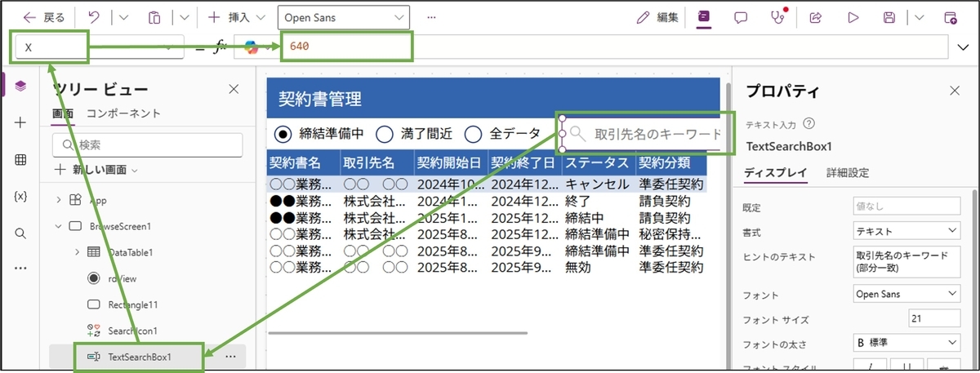
Task: Click the 編集 pencil button
Action: pos(657,17)
